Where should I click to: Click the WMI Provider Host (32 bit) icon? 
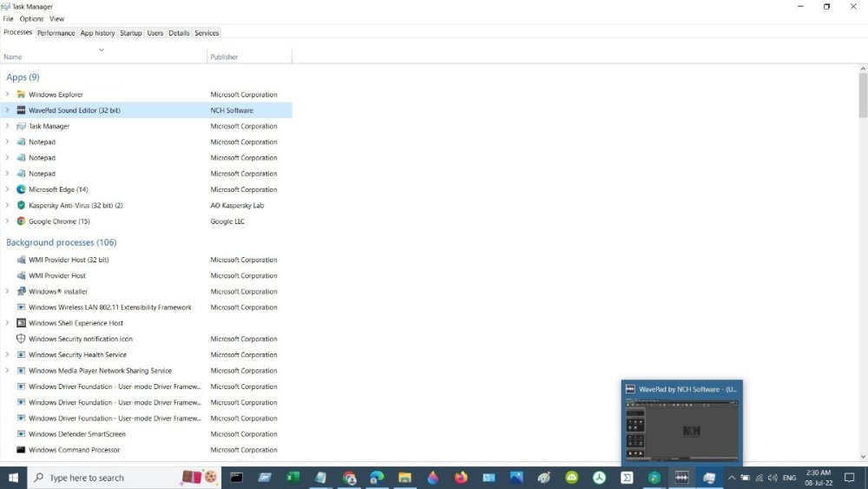21,259
